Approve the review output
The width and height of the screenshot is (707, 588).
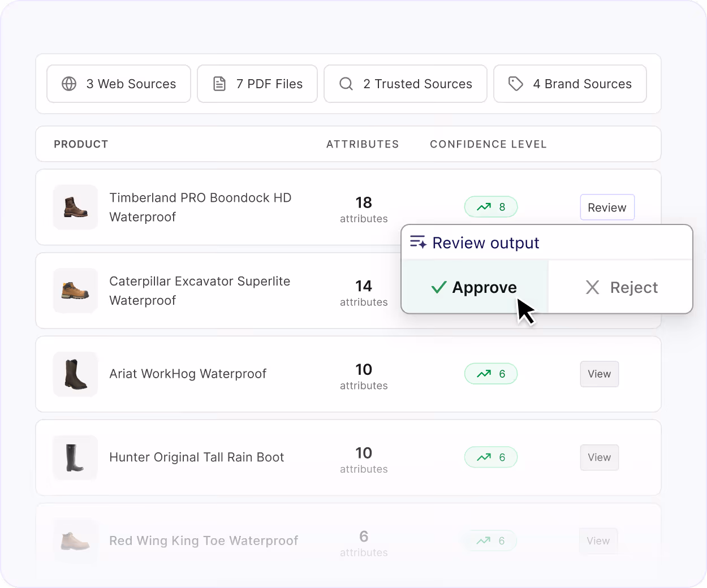pos(475,287)
